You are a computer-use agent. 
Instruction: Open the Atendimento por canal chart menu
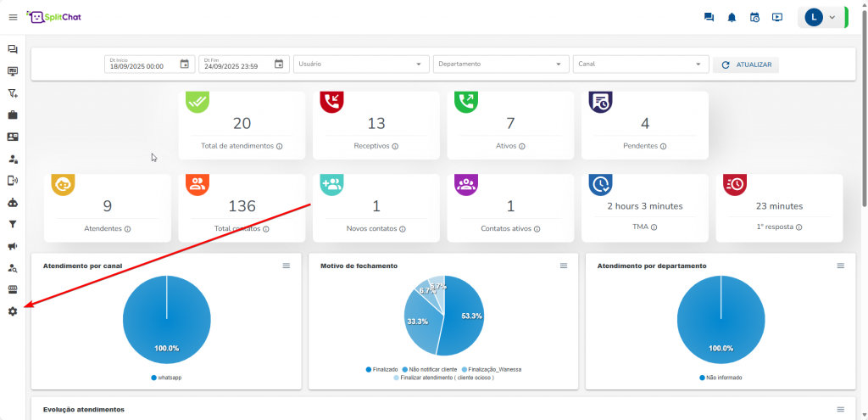point(286,266)
